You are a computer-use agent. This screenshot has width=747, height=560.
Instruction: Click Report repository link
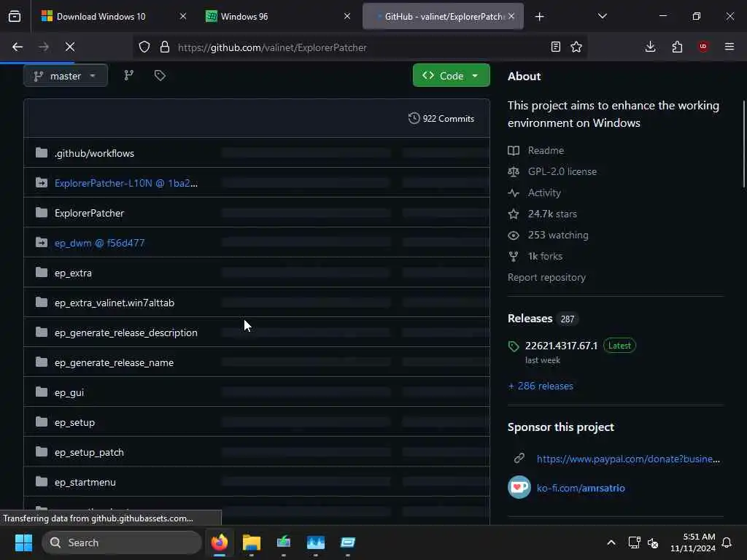pyautogui.click(x=546, y=278)
